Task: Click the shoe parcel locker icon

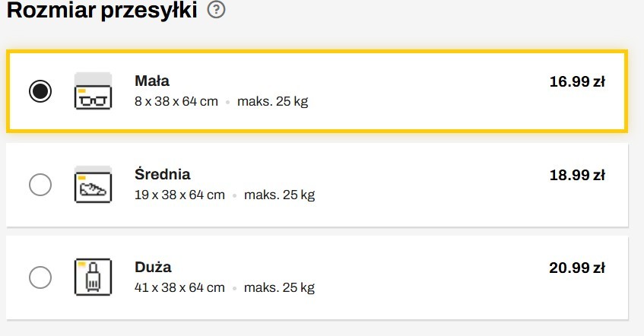Action: click(93, 184)
